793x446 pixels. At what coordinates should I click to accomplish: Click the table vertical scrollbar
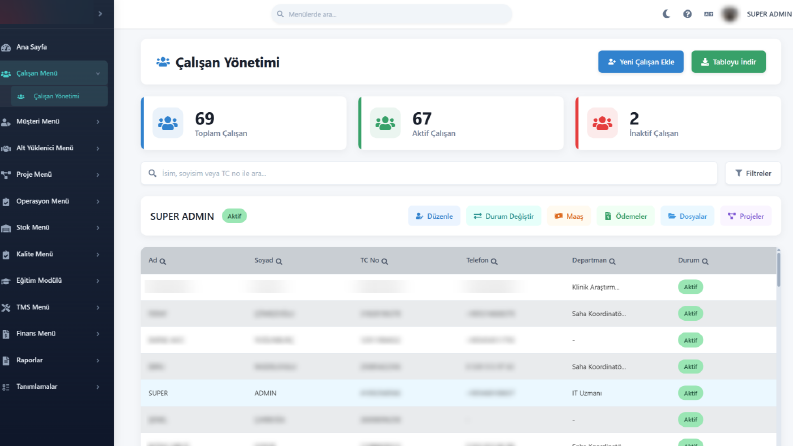coord(778,268)
